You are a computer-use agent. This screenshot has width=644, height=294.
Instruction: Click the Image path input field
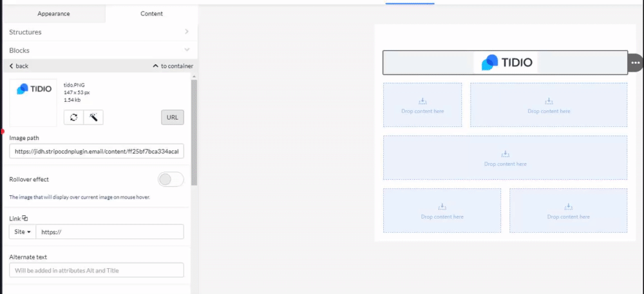pos(97,152)
